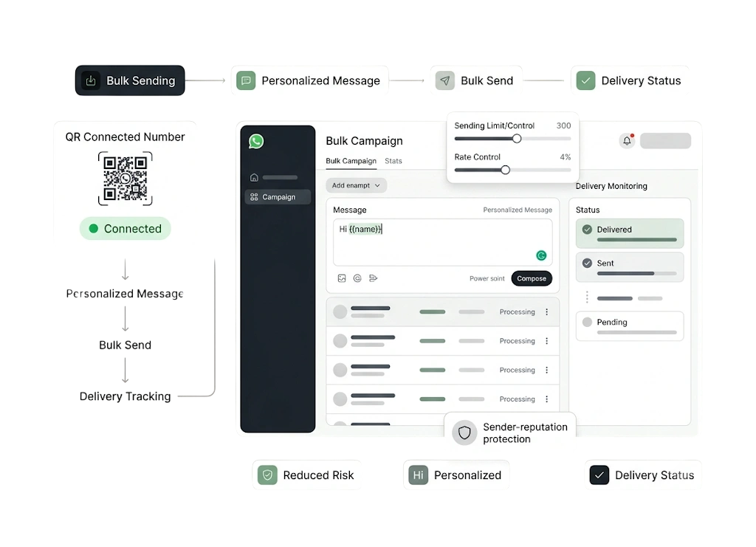Click the template tag icon under message
Screen dimensions: 756x547
click(373, 278)
